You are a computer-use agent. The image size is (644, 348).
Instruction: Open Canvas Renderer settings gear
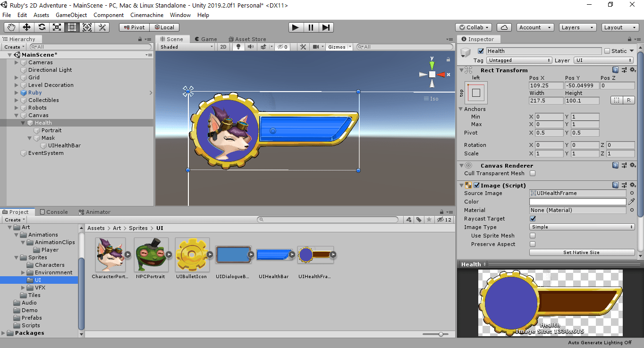pos(632,166)
